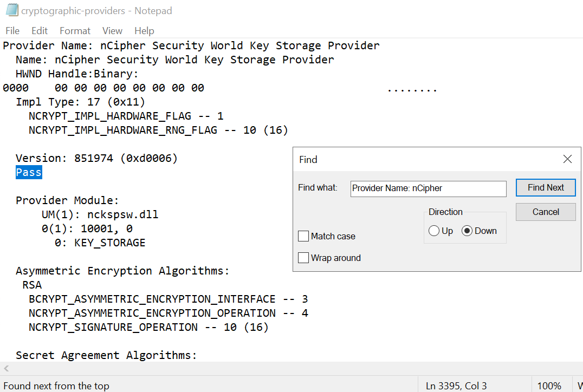This screenshot has height=392, width=583.
Task: Click the 100% zoom level in status bar
Action: click(x=549, y=386)
